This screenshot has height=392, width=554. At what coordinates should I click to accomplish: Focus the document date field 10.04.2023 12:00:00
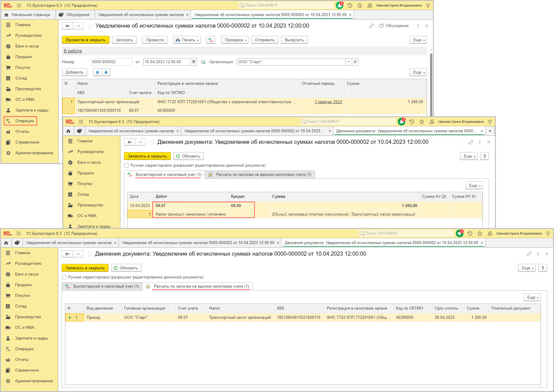coord(167,62)
